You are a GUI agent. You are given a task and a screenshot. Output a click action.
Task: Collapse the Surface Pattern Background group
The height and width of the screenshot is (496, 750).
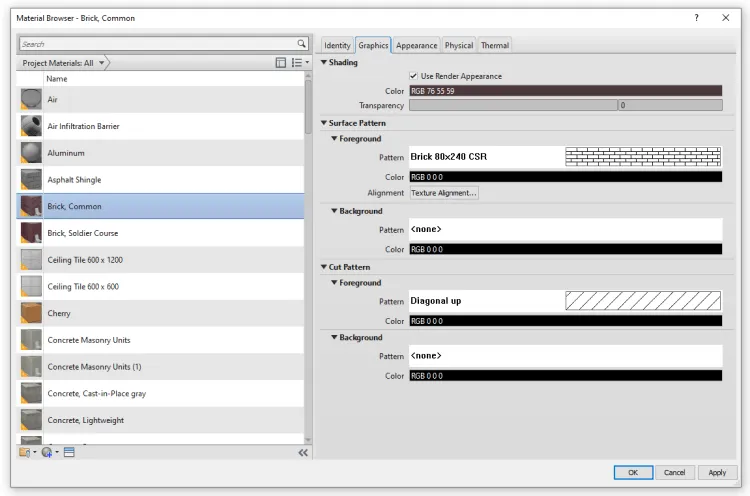334,211
